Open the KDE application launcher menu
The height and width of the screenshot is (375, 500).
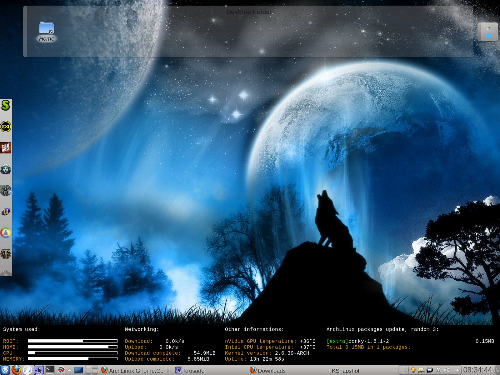coord(5,370)
